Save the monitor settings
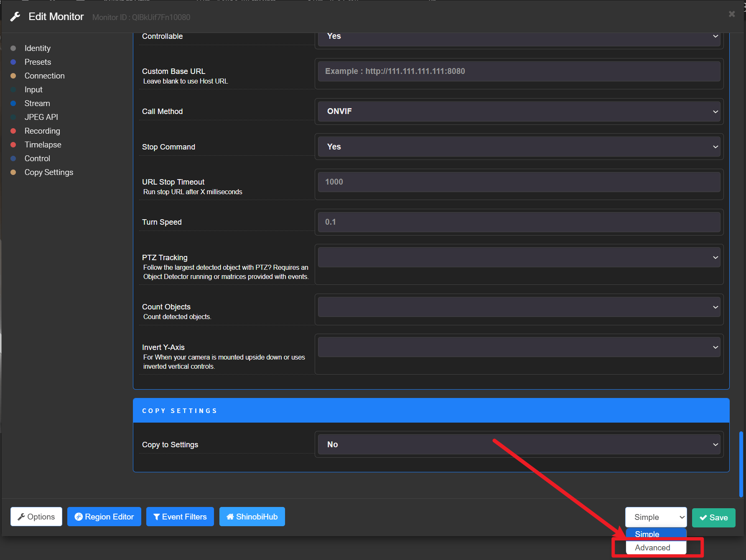This screenshot has height=560, width=746. tap(714, 518)
